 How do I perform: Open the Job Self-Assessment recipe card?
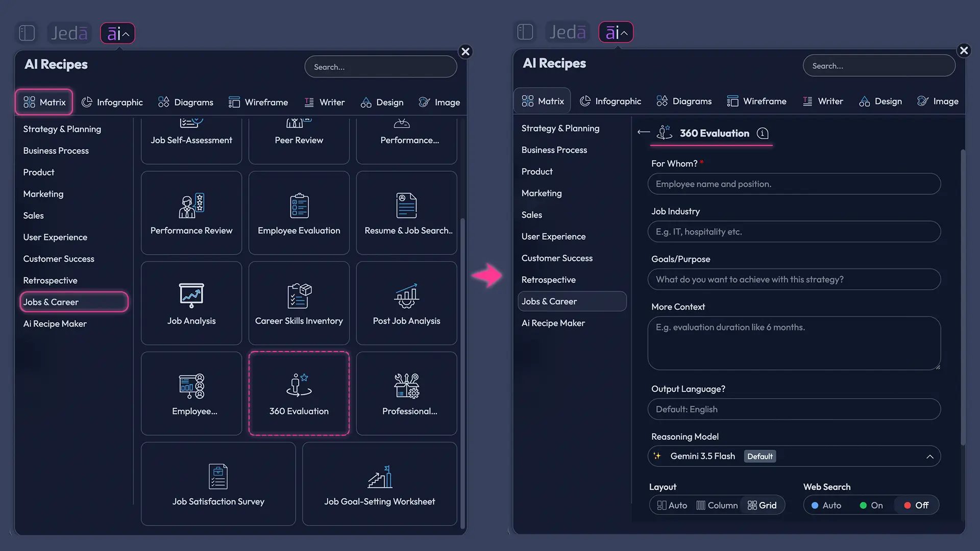coord(191,140)
